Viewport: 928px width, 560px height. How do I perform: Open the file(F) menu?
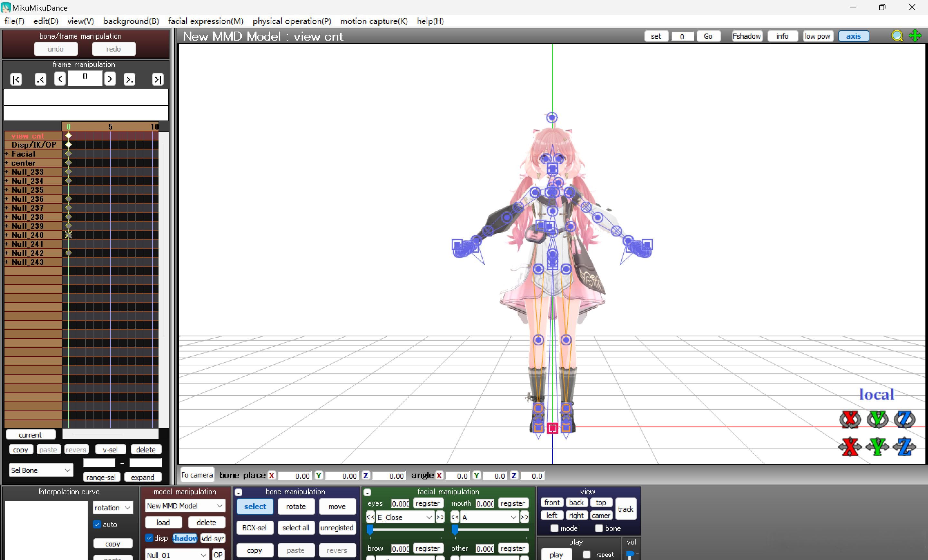[14, 21]
